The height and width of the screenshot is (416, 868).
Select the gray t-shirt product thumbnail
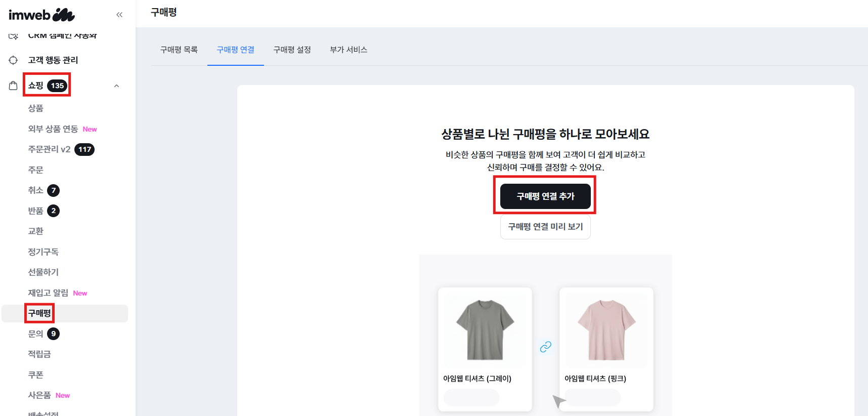tap(485, 329)
